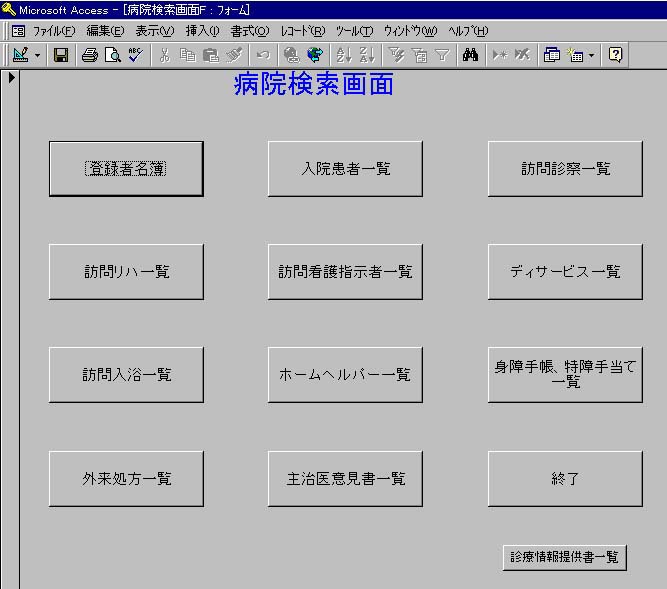Open Print Preview icon
Image resolution: width=667 pixels, height=589 pixels.
point(113,55)
